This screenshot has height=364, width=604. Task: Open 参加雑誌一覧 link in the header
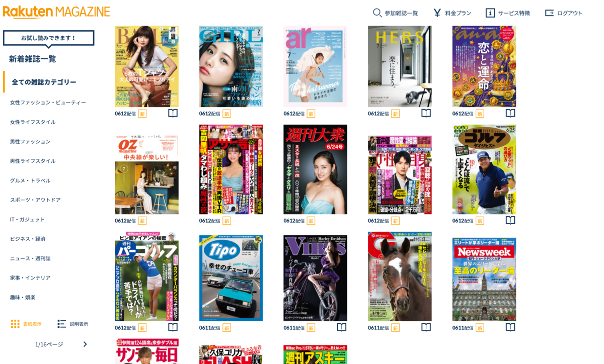[401, 13]
